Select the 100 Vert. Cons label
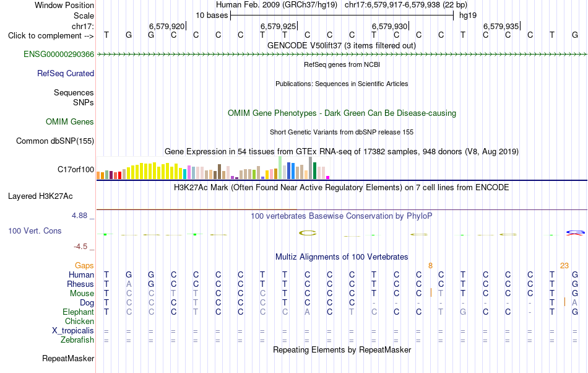Viewport: 588px width, 373px height. pos(35,231)
